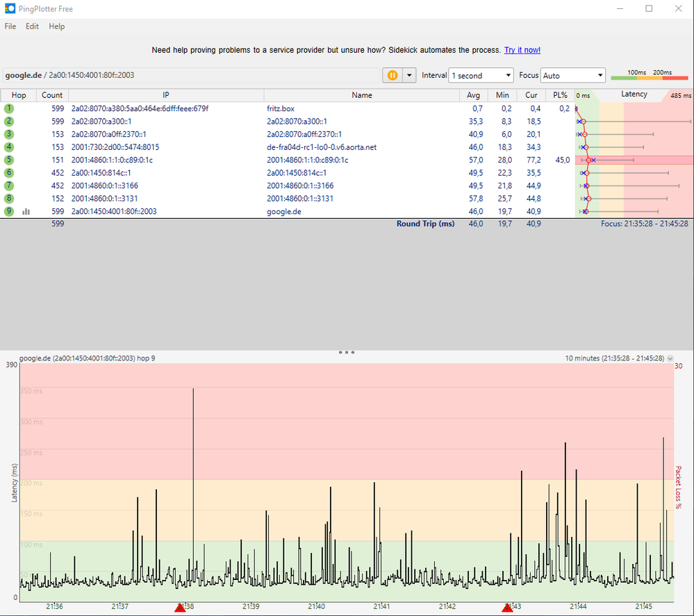Screen dimensions: 694x616
Task: Click the hop 6 green circle icon
Action: point(9,173)
